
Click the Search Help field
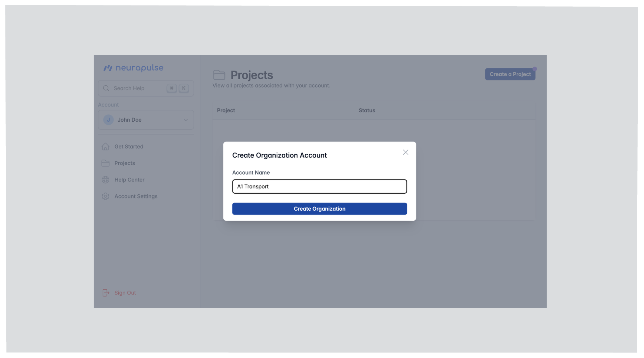[x=138, y=88]
